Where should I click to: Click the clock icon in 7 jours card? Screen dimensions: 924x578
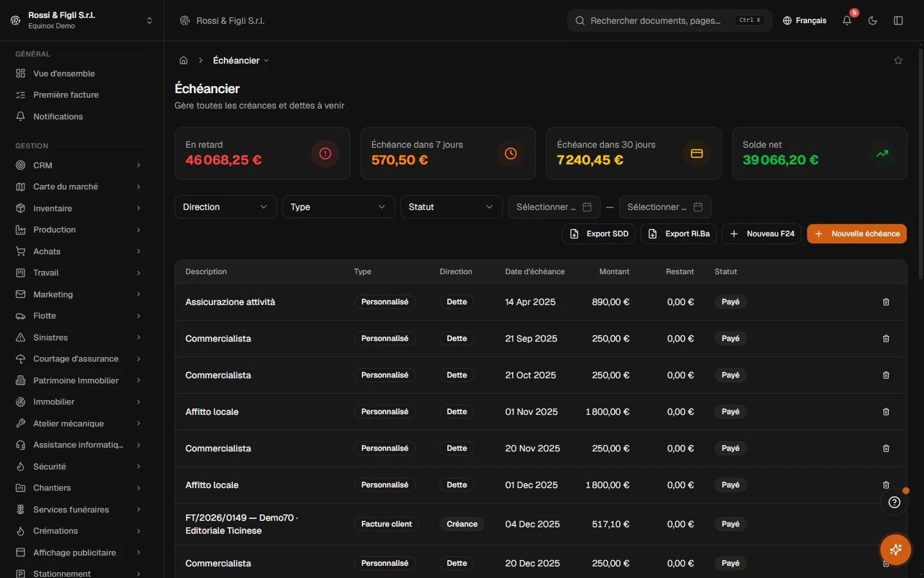point(511,153)
